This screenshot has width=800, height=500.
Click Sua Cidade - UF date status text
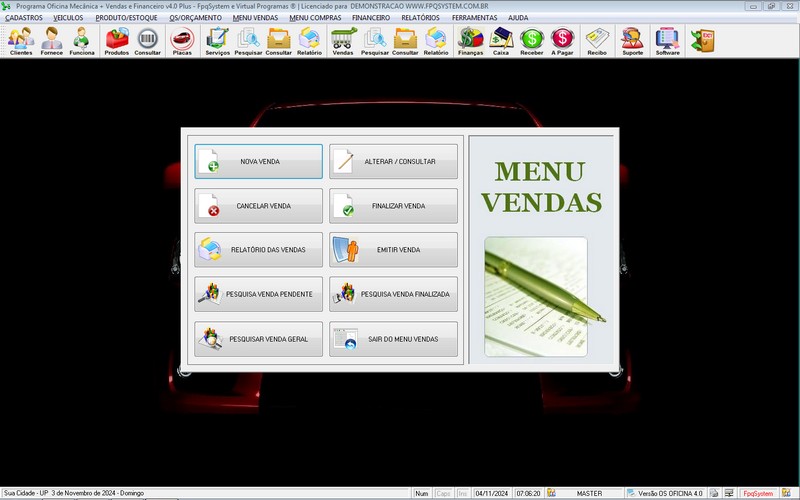pos(74,493)
